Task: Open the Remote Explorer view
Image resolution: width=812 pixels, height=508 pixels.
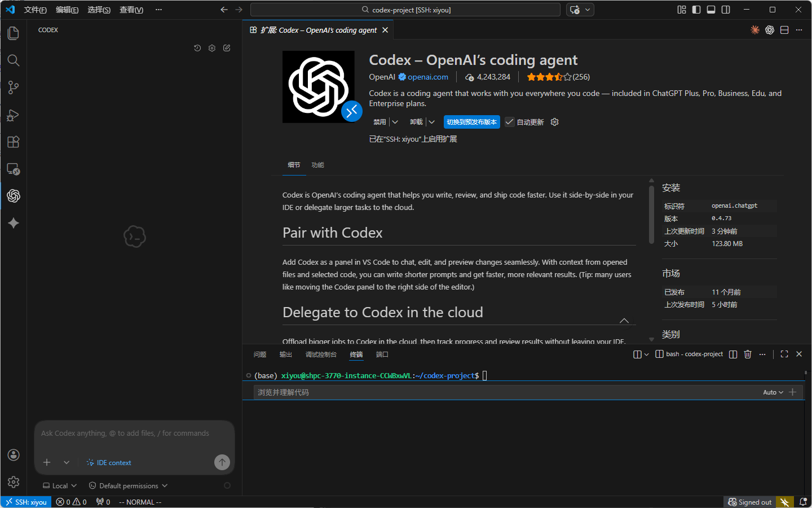Action: coord(14,169)
